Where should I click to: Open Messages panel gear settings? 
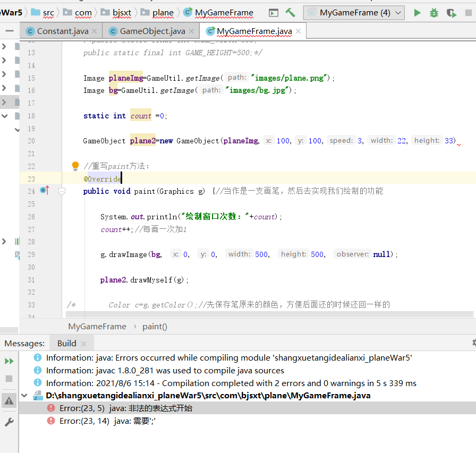pyautogui.click(x=474, y=343)
